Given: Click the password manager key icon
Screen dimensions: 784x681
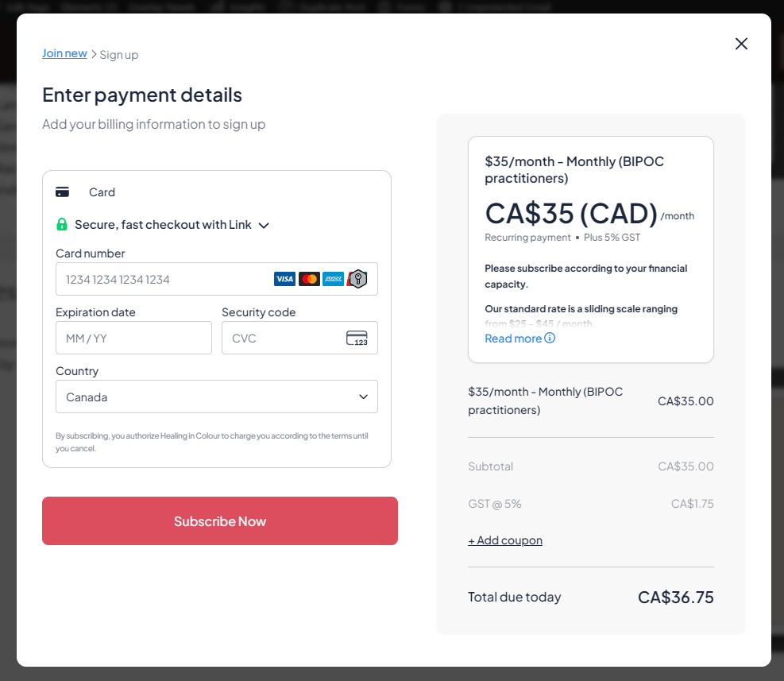Looking at the screenshot, I should point(358,279).
